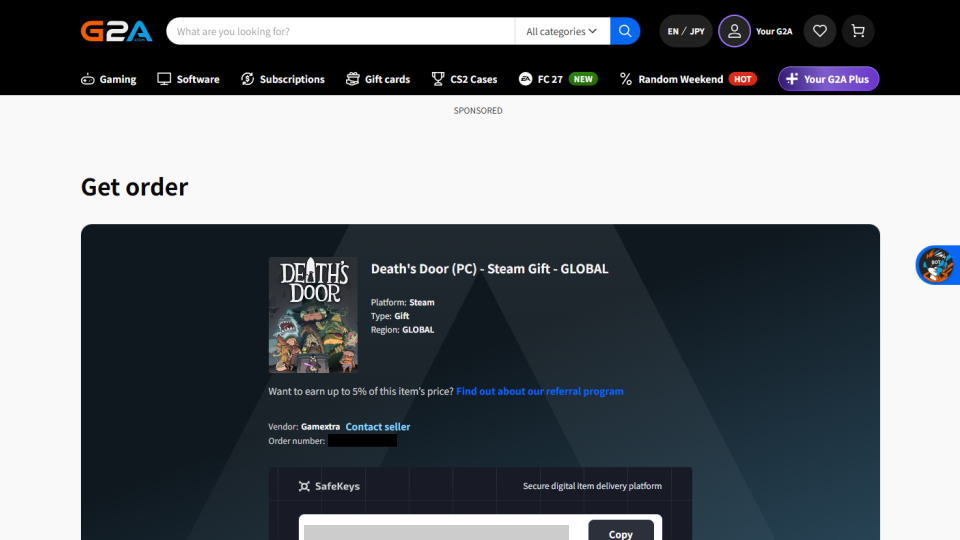
Task: Click the NEW badge next to FC 27
Action: point(583,79)
